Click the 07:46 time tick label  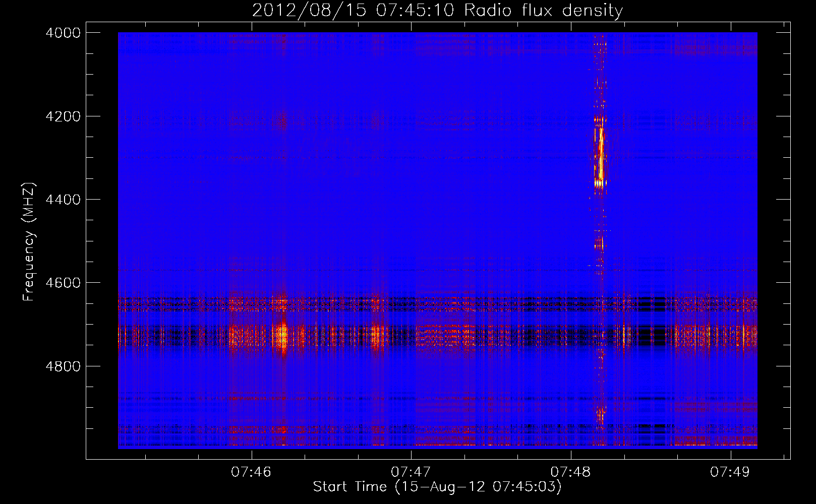251,472
